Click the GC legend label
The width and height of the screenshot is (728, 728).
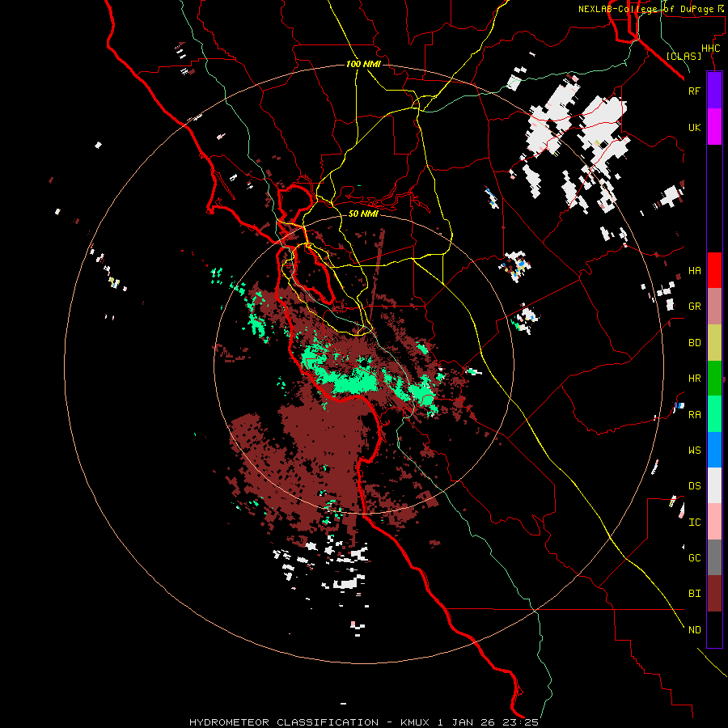[694, 557]
